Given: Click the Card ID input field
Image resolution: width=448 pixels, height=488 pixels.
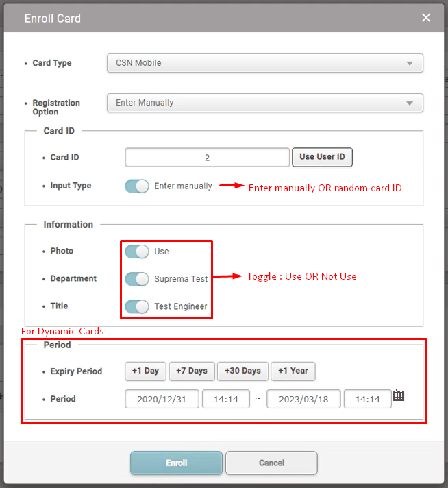Looking at the screenshot, I should pyautogui.click(x=207, y=158).
